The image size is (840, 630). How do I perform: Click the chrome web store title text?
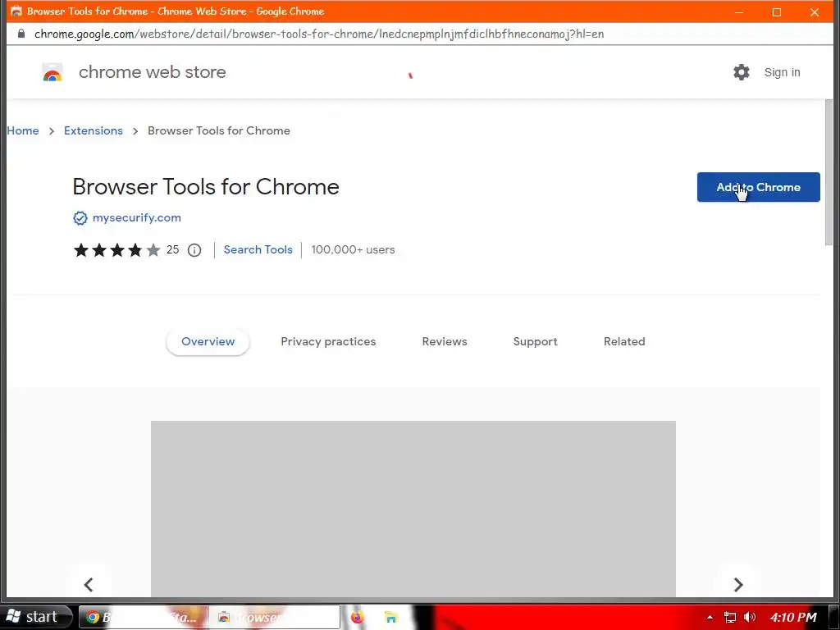[152, 72]
